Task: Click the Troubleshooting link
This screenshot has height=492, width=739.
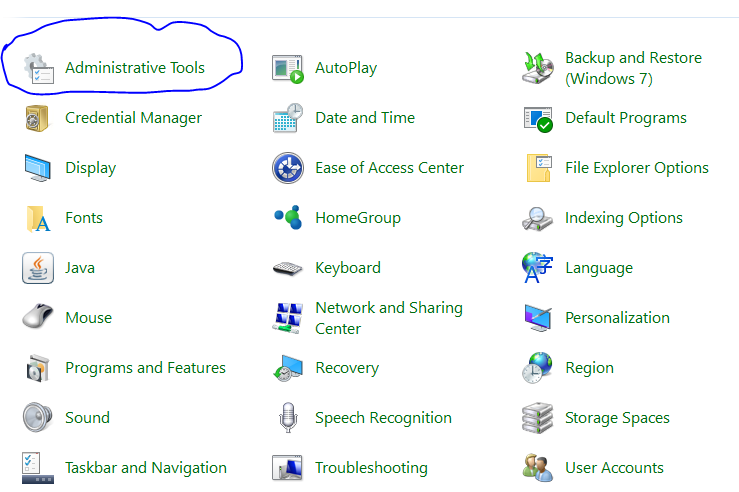Action: pyautogui.click(x=371, y=468)
